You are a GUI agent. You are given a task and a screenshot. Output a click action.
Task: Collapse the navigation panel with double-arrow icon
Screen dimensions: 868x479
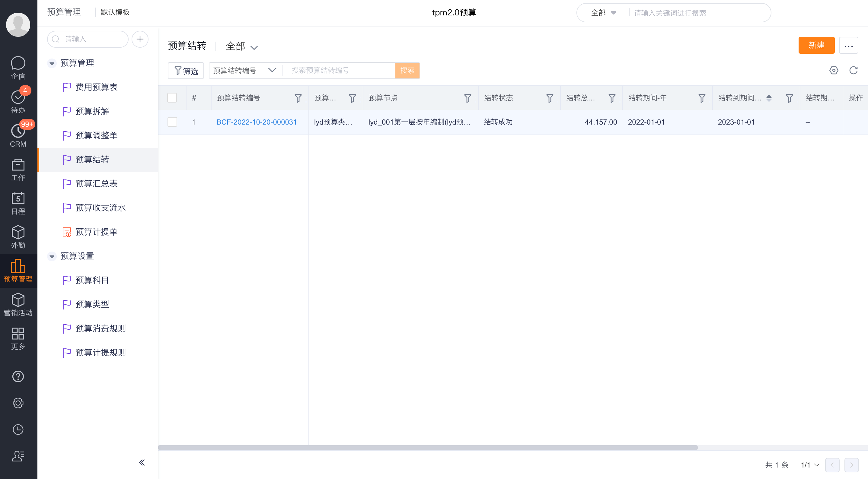point(142,462)
